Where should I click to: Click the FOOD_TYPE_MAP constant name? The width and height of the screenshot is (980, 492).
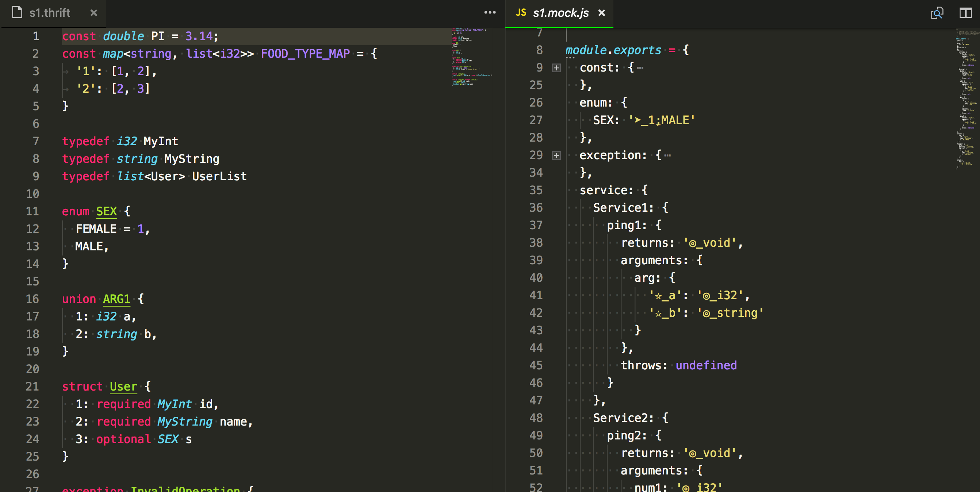point(305,54)
